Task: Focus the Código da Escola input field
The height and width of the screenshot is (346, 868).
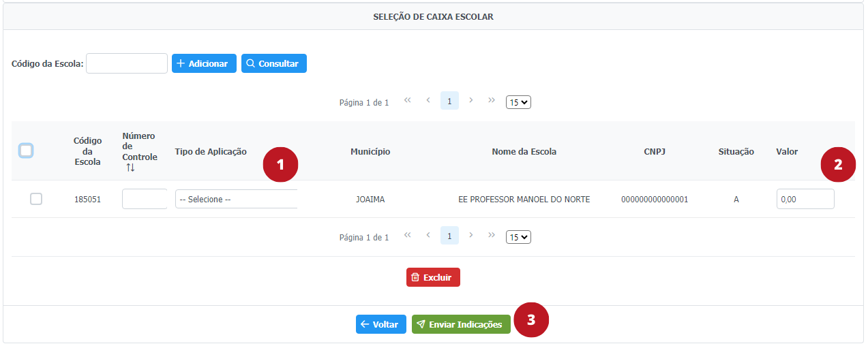Action: coord(127,63)
